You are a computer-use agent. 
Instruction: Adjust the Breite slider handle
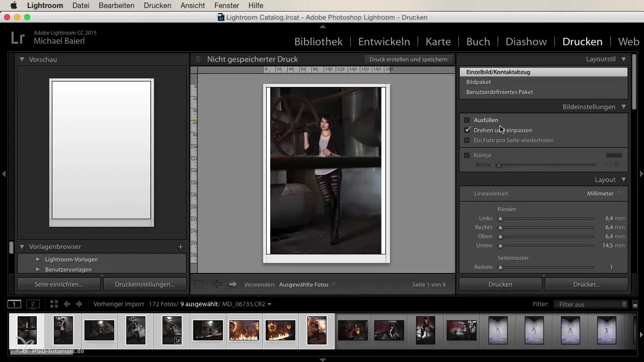coord(499,165)
